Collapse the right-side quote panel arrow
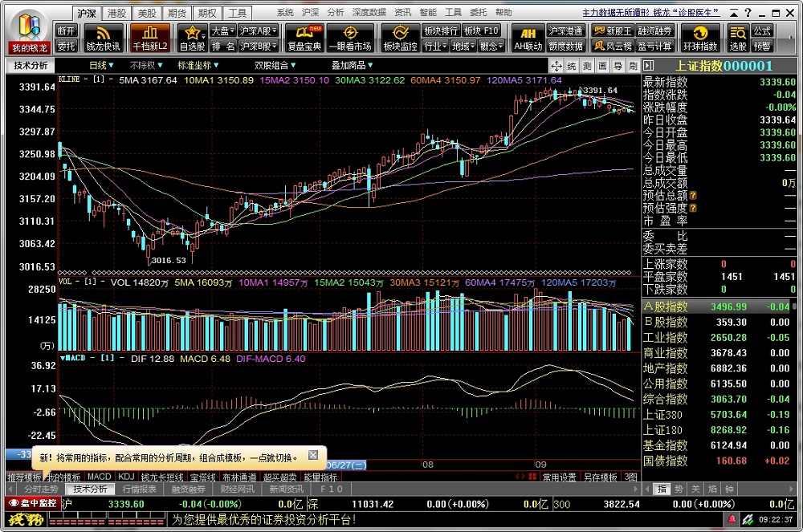Viewport: 803px width, 532px height. [x=648, y=66]
